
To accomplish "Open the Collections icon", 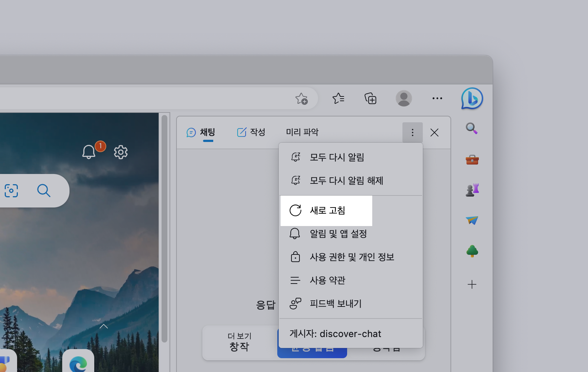I will 370,98.
